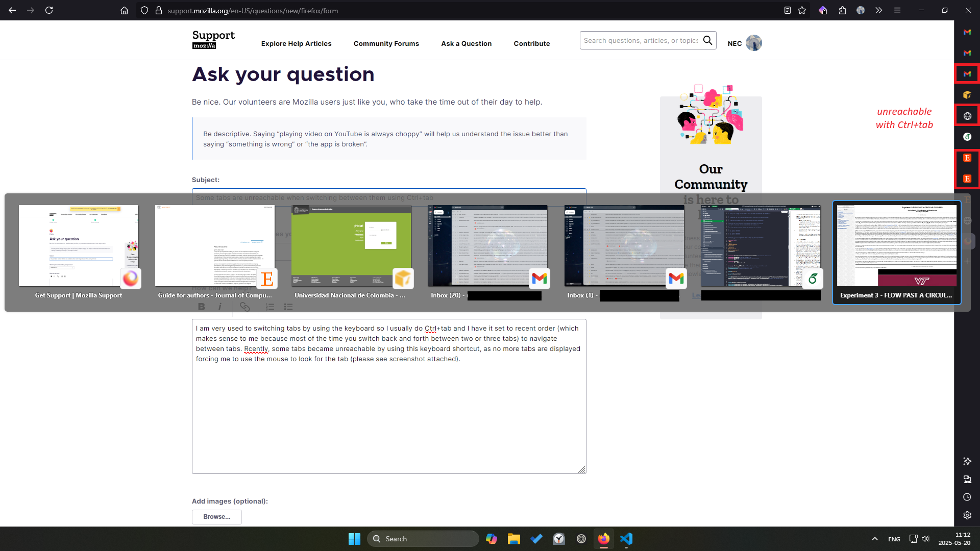The image size is (980, 551).
Task: Go to Mozilla Support logo home
Action: (213, 39)
